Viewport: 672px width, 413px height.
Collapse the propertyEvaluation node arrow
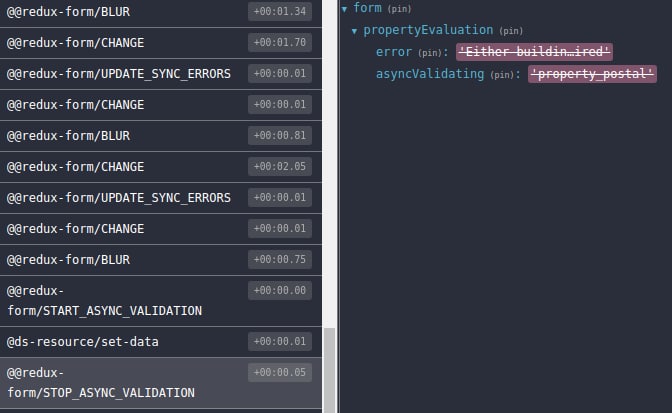(355, 31)
